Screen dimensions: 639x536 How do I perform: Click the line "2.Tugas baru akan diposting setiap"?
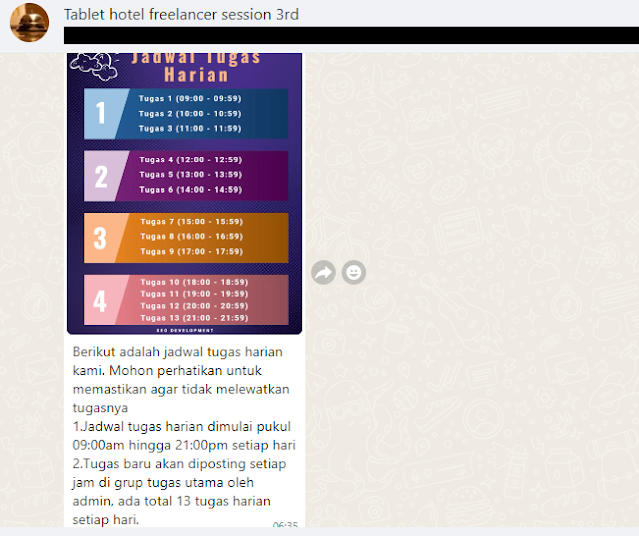179,464
